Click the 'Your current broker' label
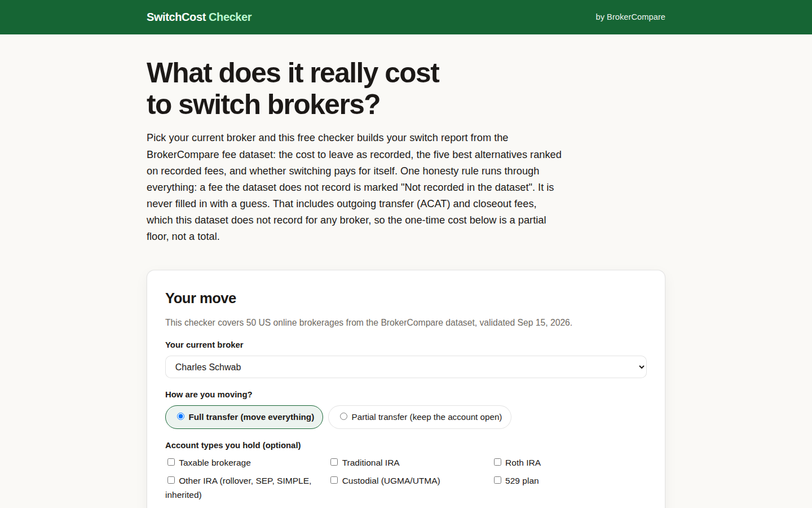 pyautogui.click(x=204, y=345)
